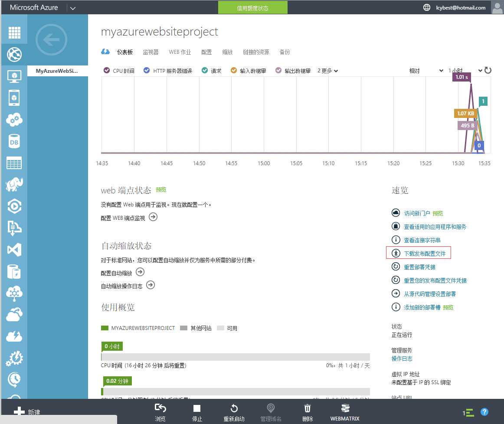Click the 信用额度状态 green button
Screen dimensions: 504x424
252,7
